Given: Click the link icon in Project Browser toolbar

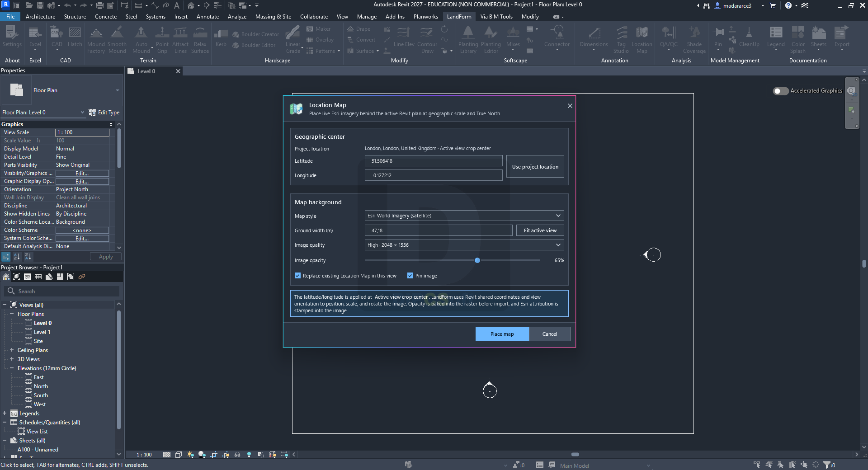Looking at the screenshot, I should (x=82, y=277).
